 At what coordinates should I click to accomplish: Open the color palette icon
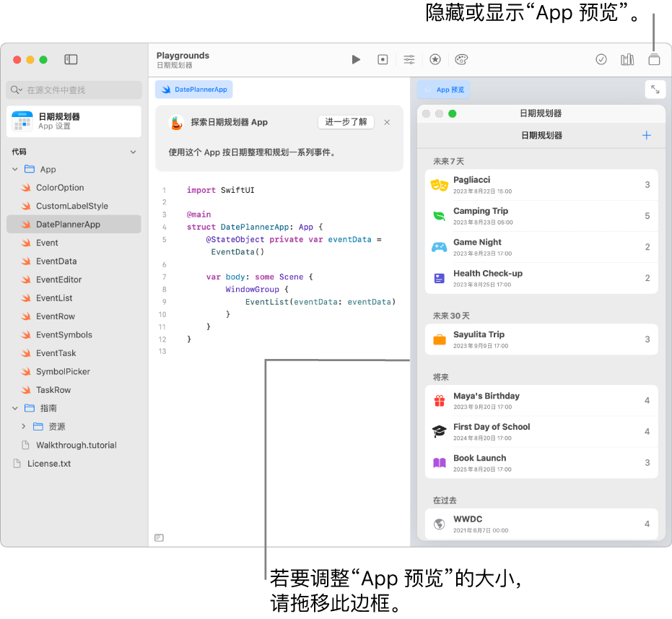click(x=461, y=60)
